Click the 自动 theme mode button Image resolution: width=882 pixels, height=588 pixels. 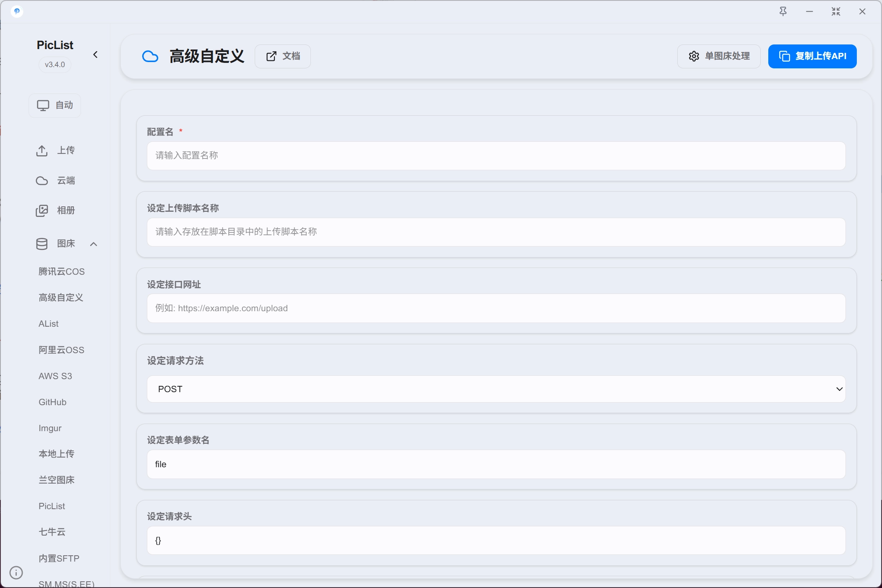(x=55, y=105)
